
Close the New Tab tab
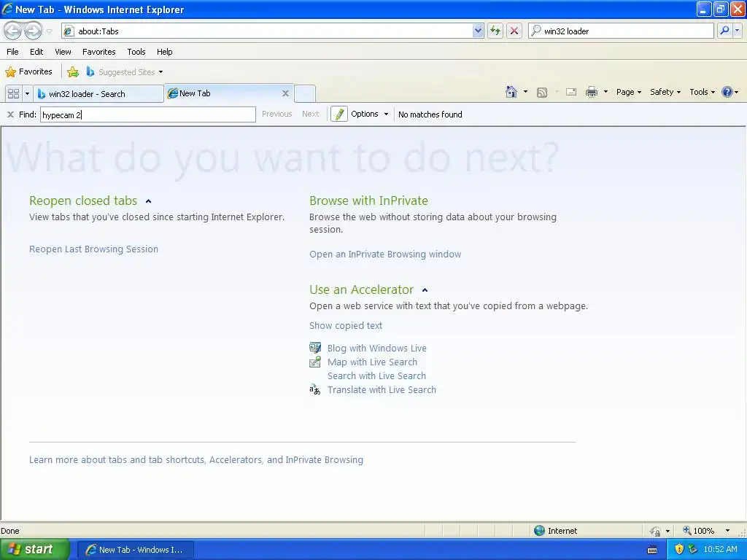click(285, 93)
